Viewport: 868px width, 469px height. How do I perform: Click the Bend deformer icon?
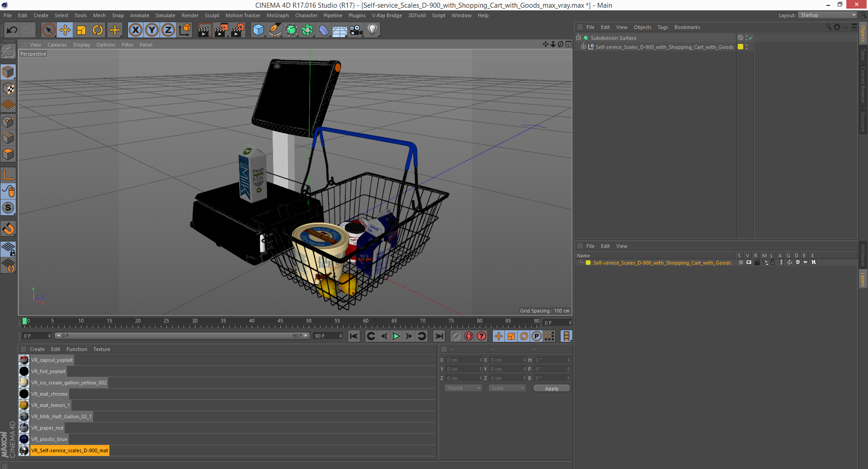click(x=324, y=30)
